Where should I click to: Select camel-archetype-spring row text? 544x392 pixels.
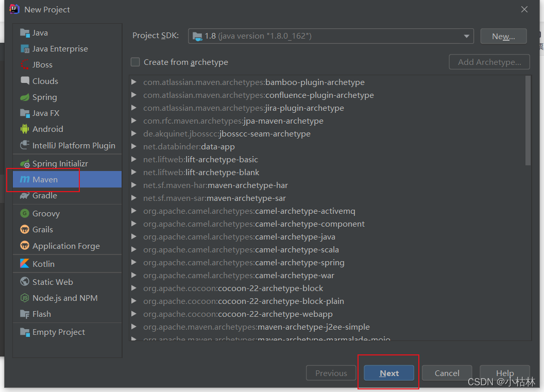click(x=244, y=262)
